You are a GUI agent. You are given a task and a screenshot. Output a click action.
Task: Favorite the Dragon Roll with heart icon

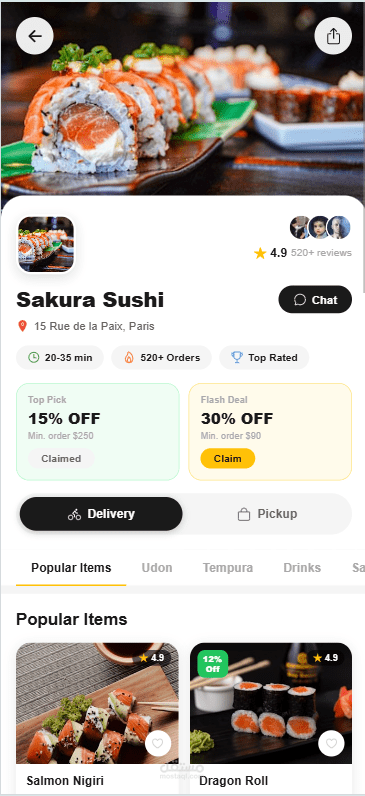331,744
